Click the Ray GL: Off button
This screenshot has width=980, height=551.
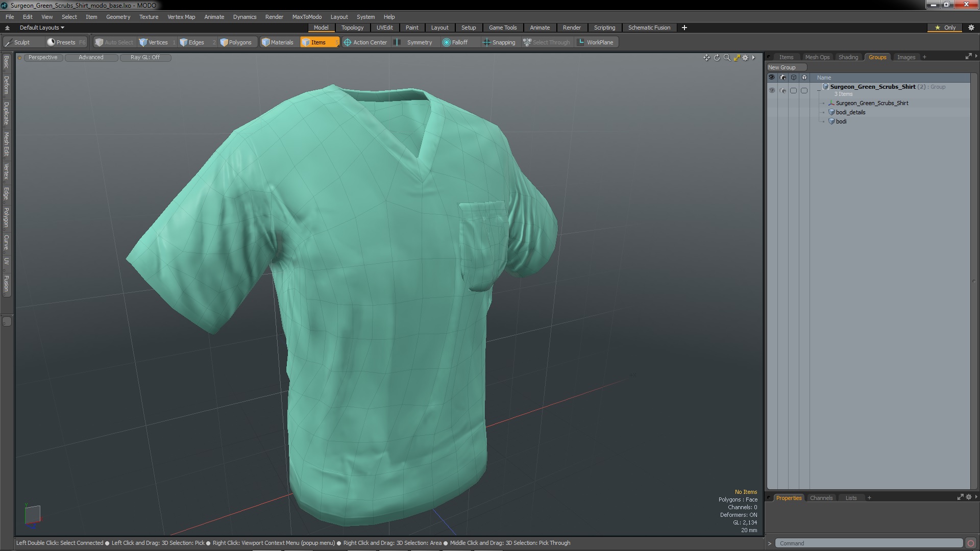pyautogui.click(x=145, y=57)
